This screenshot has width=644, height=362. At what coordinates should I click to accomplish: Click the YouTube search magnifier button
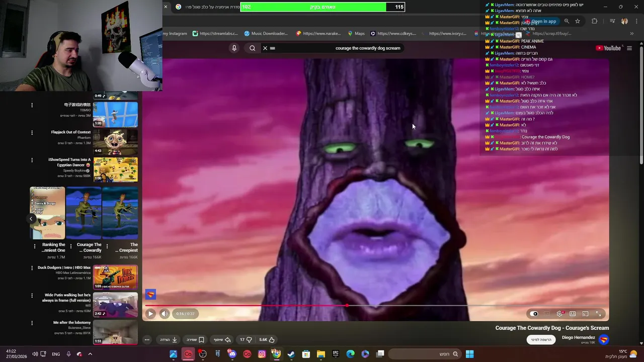pyautogui.click(x=252, y=48)
